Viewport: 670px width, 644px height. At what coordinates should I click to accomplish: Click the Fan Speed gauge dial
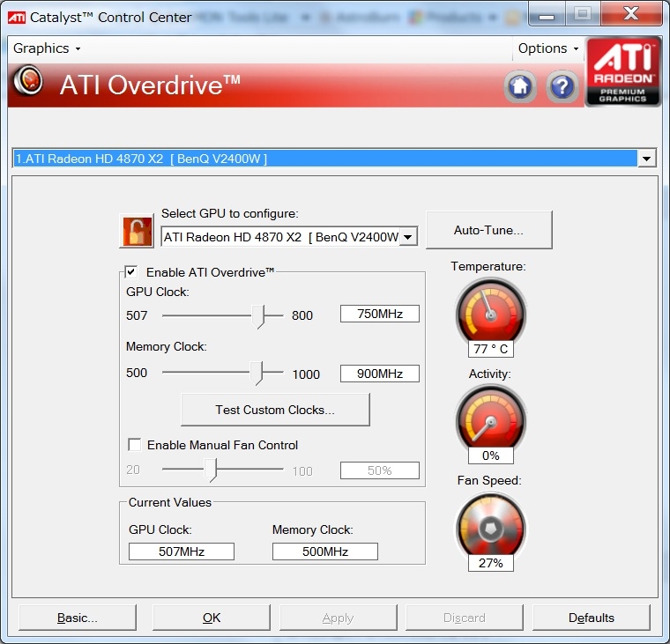(x=491, y=524)
